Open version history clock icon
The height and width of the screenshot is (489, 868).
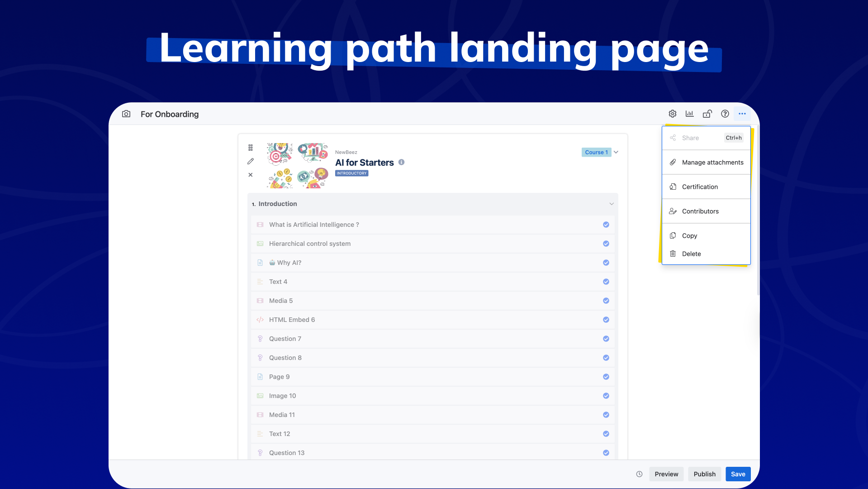(x=639, y=474)
